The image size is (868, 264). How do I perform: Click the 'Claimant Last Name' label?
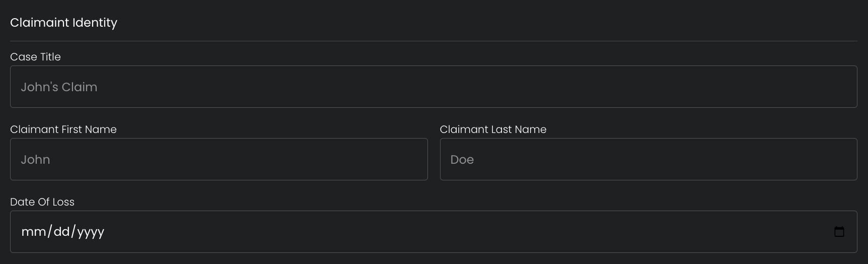493,129
